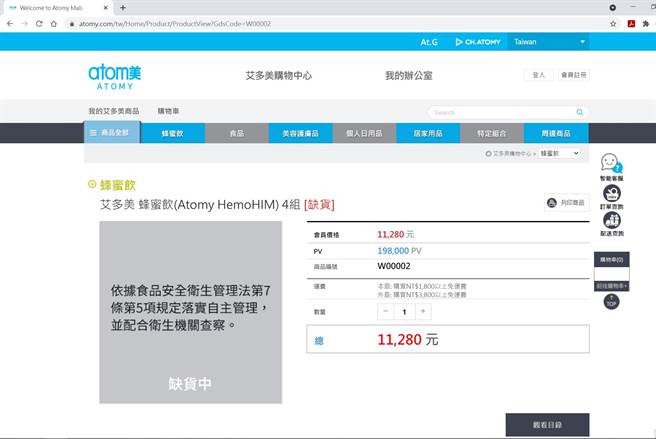The image size is (656, 439).
Task: Increase quantity with plus button
Action: click(x=423, y=311)
